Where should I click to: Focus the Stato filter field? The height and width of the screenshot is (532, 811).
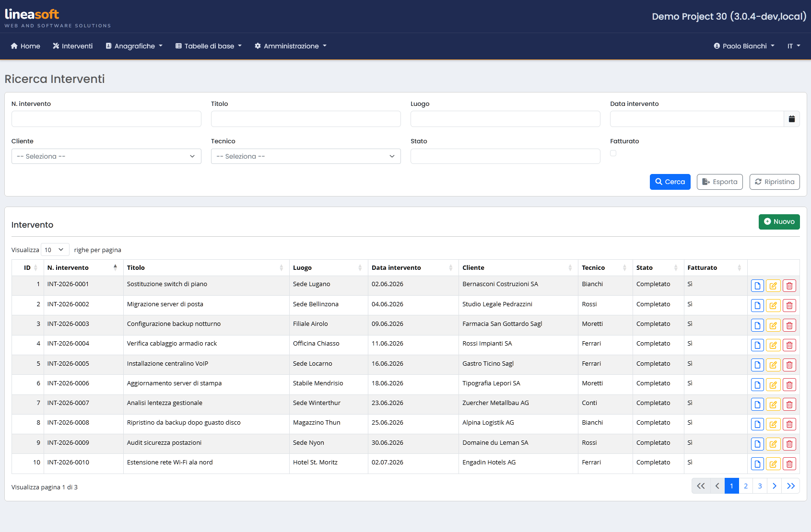pyautogui.click(x=505, y=156)
